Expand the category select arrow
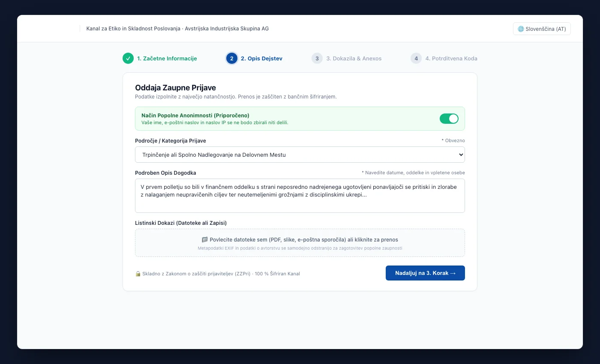This screenshot has width=600, height=364. (461, 155)
